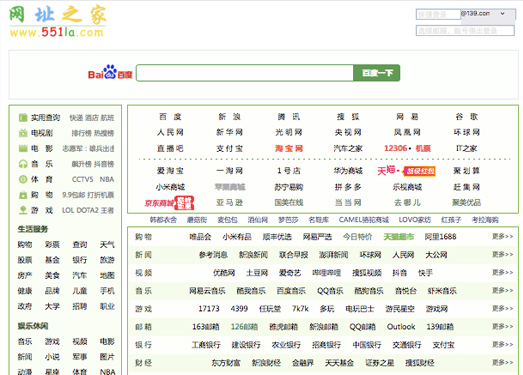The height and width of the screenshot is (375, 523).
Task: Open the 东方财富 finance link
Action: (226, 363)
